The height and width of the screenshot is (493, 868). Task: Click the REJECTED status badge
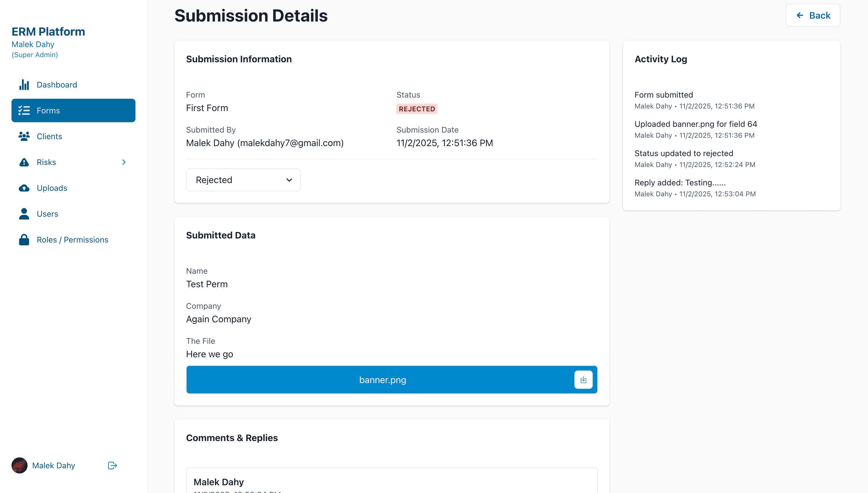click(x=417, y=109)
